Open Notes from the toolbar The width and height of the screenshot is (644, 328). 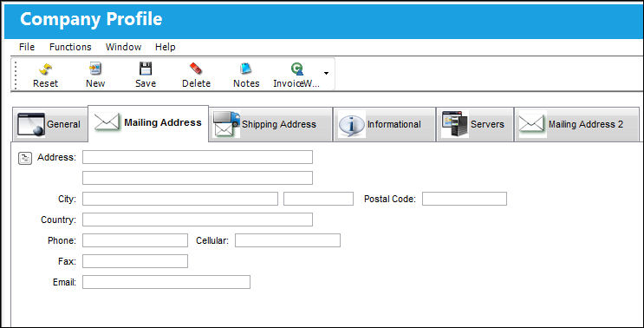click(x=246, y=75)
